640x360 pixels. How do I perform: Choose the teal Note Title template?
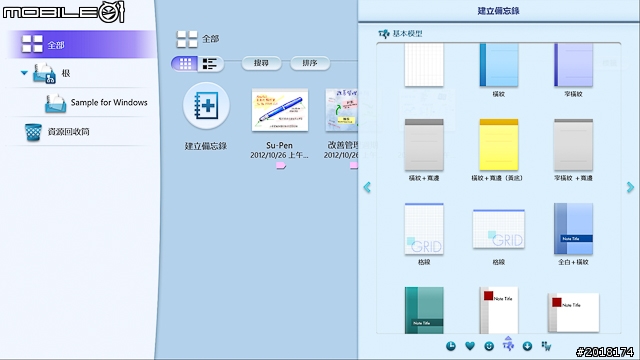coord(424,310)
